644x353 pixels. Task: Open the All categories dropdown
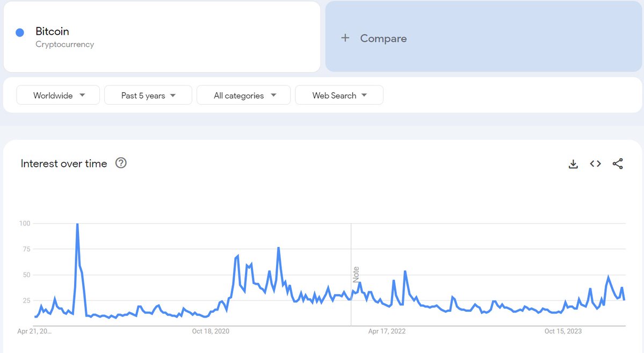pyautogui.click(x=243, y=95)
